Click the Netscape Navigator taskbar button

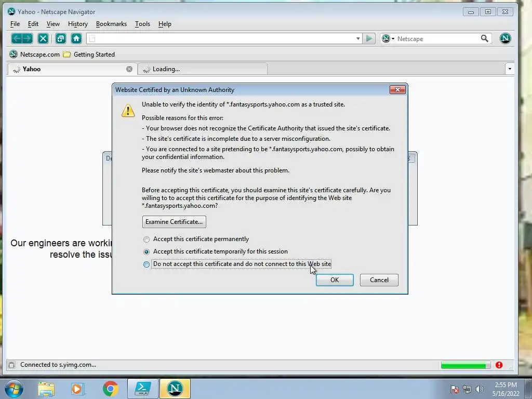tap(175, 389)
